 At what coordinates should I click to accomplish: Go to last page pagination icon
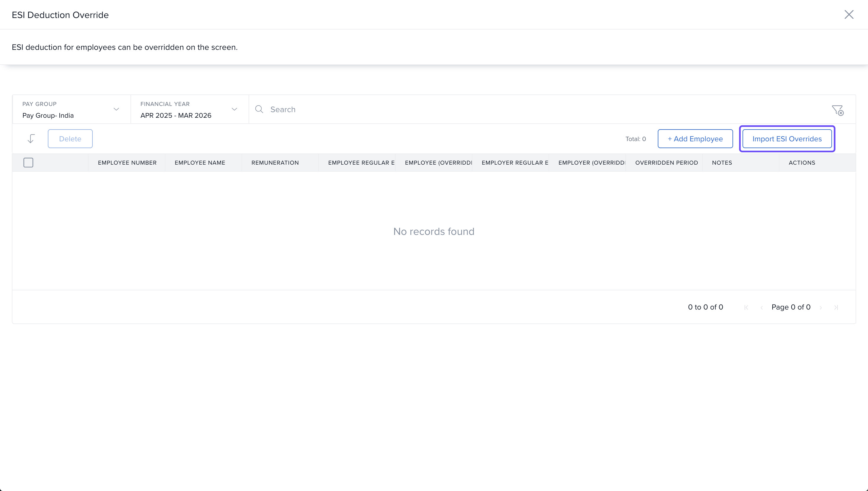tap(836, 307)
